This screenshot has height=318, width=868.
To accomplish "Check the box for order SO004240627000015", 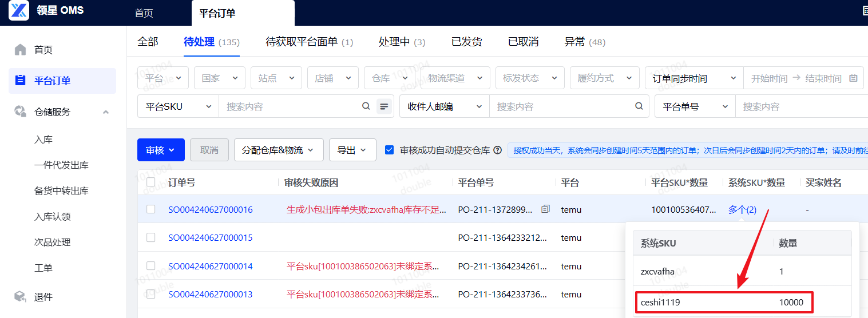I will click(x=151, y=237).
